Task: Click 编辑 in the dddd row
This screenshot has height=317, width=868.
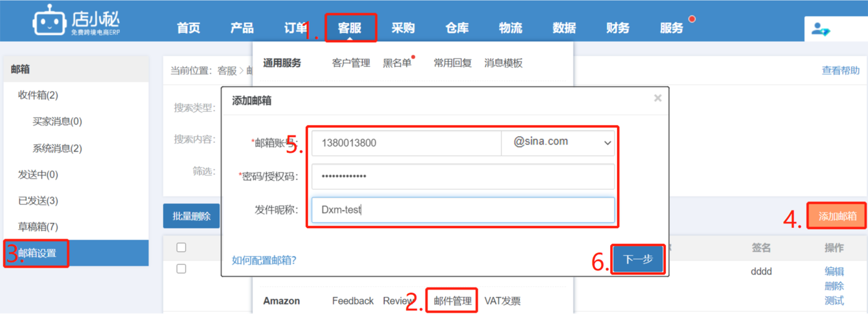Action: click(x=834, y=272)
